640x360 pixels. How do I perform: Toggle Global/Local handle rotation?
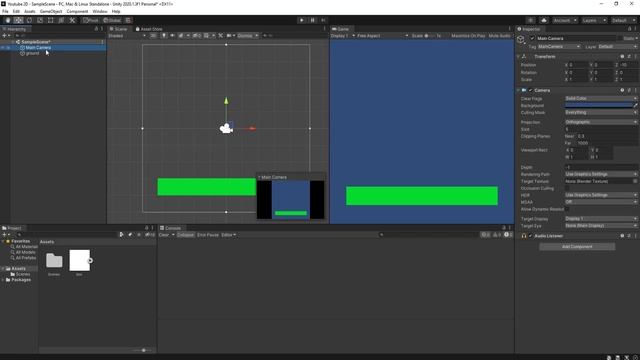tap(112, 20)
